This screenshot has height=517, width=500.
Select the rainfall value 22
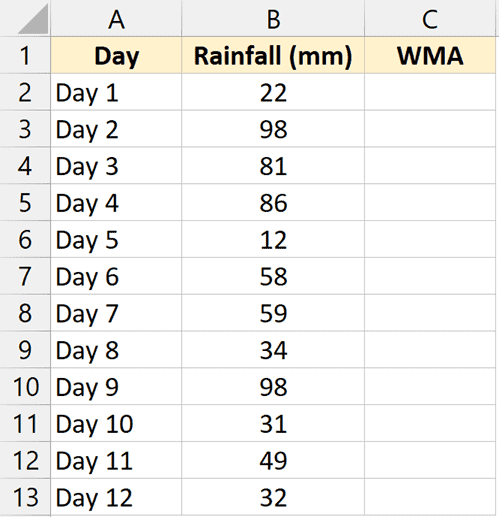coord(273,92)
